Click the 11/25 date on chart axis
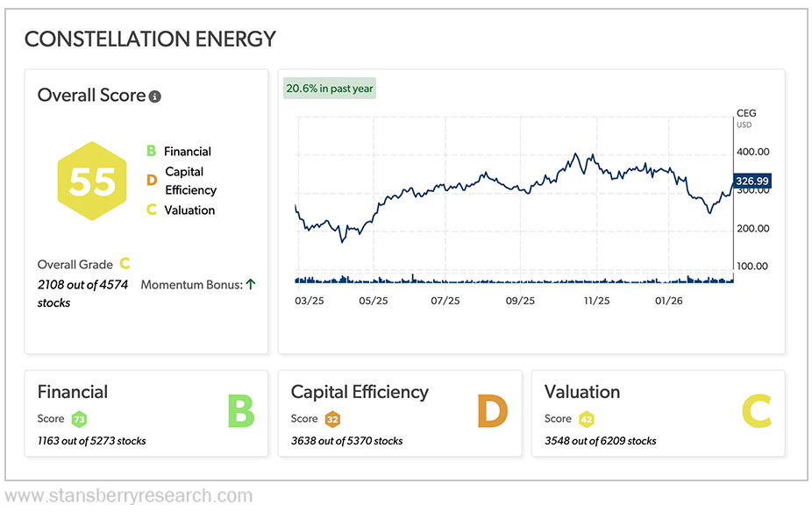 596,301
